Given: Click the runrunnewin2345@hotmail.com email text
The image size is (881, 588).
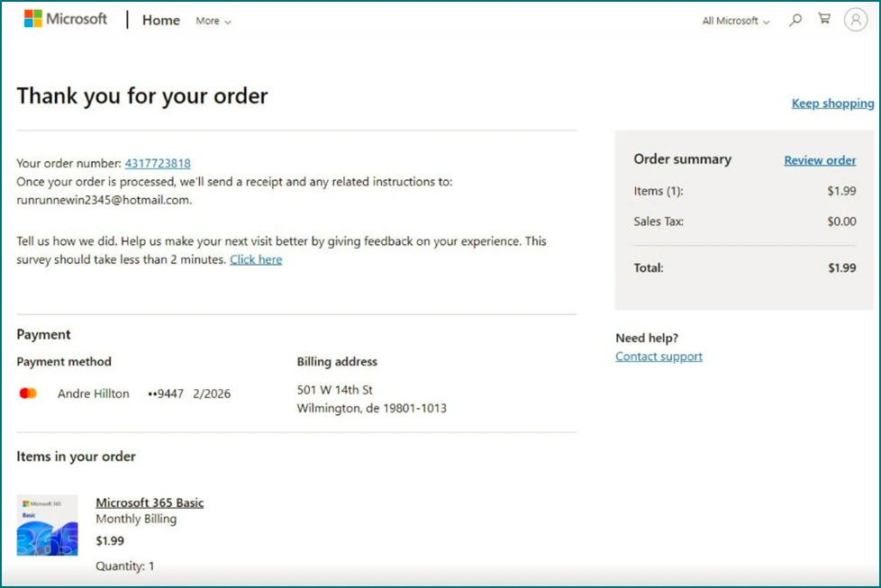Looking at the screenshot, I should [x=104, y=200].
